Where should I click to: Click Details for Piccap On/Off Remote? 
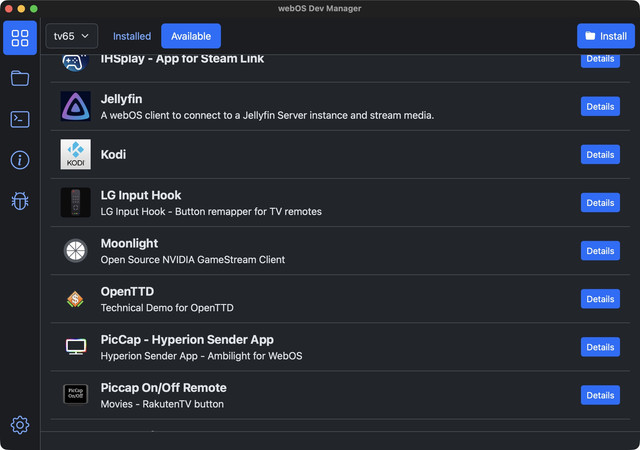coord(600,395)
